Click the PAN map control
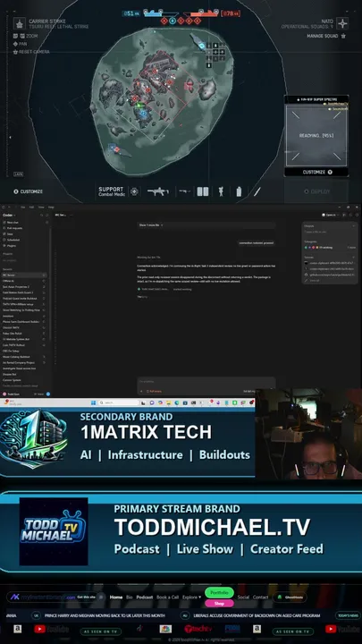 pos(20,44)
